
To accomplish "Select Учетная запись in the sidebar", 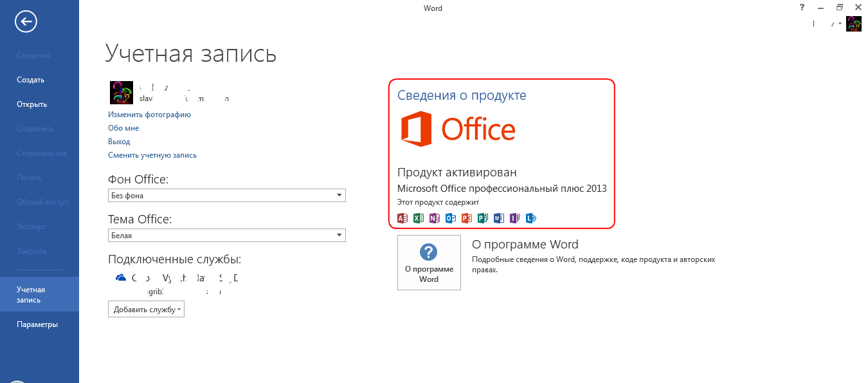I will (x=39, y=295).
